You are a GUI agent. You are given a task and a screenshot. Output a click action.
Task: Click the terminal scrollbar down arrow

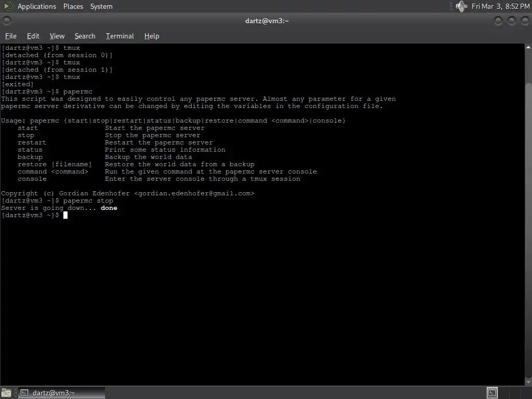(528, 382)
